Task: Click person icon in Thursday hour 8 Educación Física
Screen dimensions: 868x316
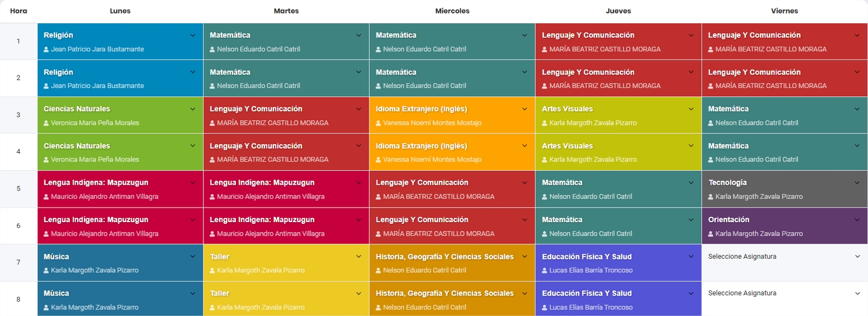Action: click(x=545, y=307)
